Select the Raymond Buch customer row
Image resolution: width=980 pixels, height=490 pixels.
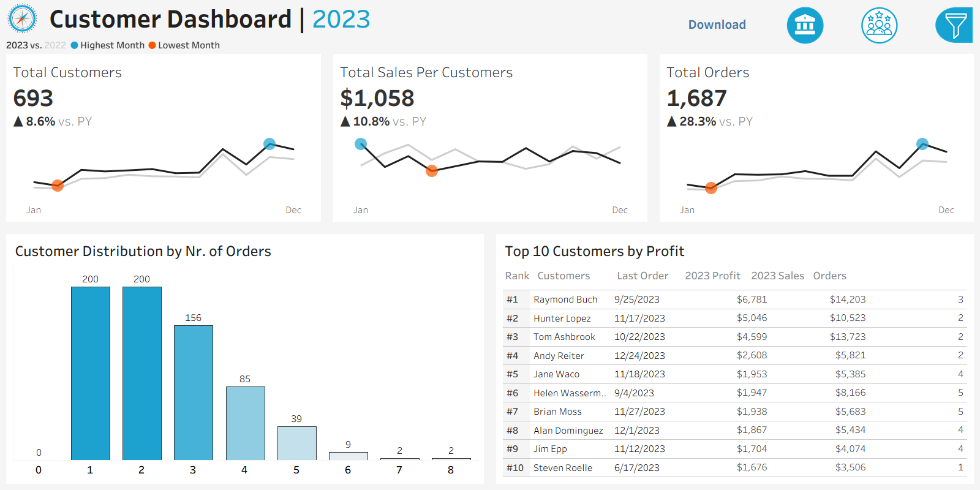tap(565, 300)
